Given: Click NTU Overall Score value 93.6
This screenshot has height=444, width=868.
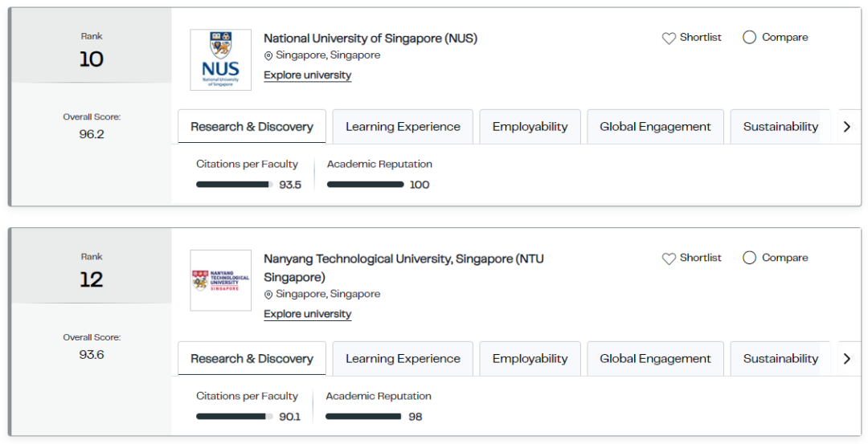Looking at the screenshot, I should click(x=92, y=354).
